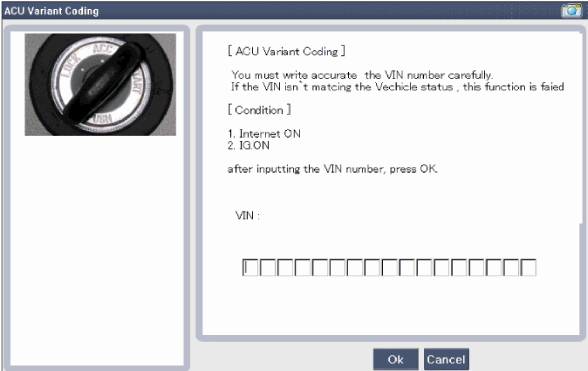
Task: Click the eleventh VIN character box
Action: tap(424, 267)
